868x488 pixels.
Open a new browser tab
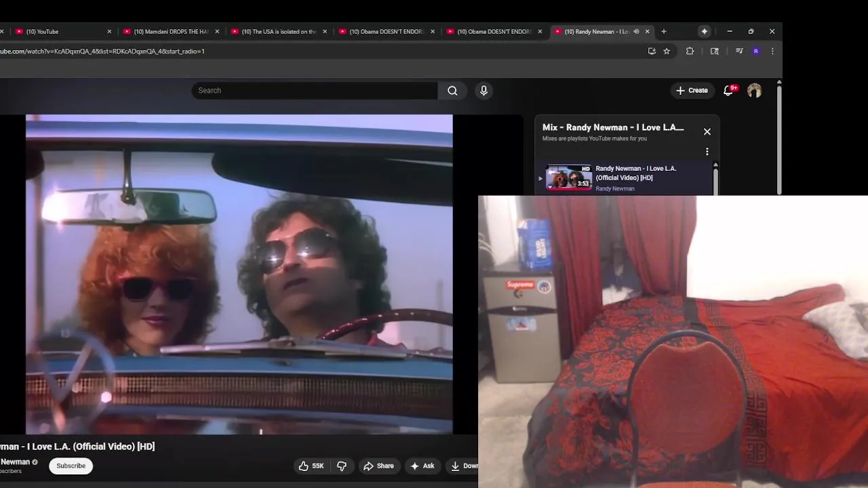pos(664,31)
